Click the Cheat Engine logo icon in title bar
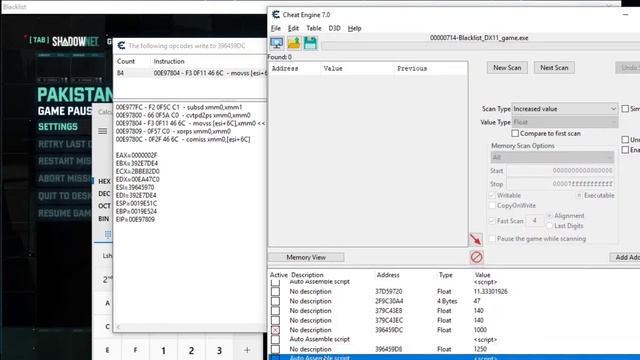This screenshot has width=640, height=360. (276, 15)
